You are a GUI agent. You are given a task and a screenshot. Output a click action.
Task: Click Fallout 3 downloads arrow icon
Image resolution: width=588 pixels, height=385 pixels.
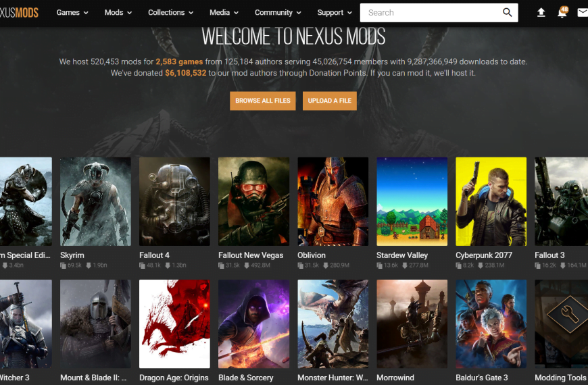pos(563,265)
